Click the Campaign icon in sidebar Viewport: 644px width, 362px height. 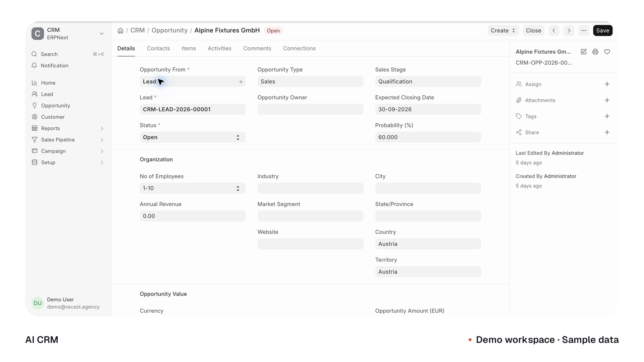point(35,151)
